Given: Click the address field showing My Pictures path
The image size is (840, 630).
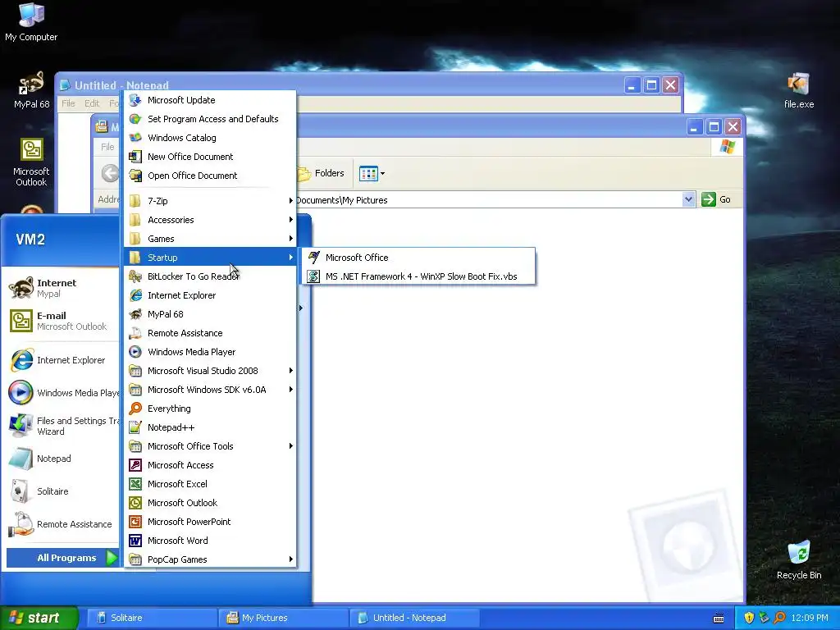Looking at the screenshot, I should (489, 200).
